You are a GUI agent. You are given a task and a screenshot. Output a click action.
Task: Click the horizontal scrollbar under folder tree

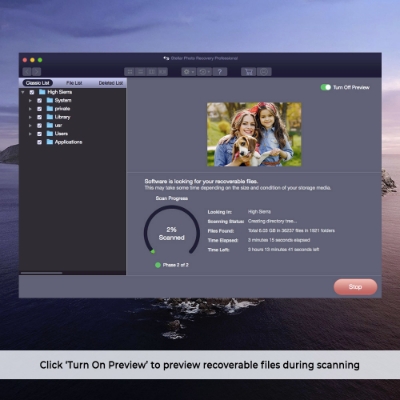[x=41, y=273]
